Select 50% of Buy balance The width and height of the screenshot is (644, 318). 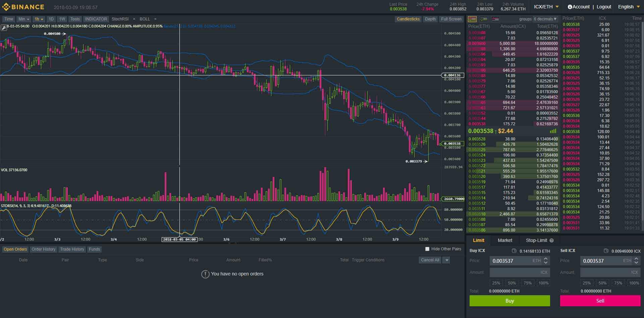pyautogui.click(x=512, y=283)
